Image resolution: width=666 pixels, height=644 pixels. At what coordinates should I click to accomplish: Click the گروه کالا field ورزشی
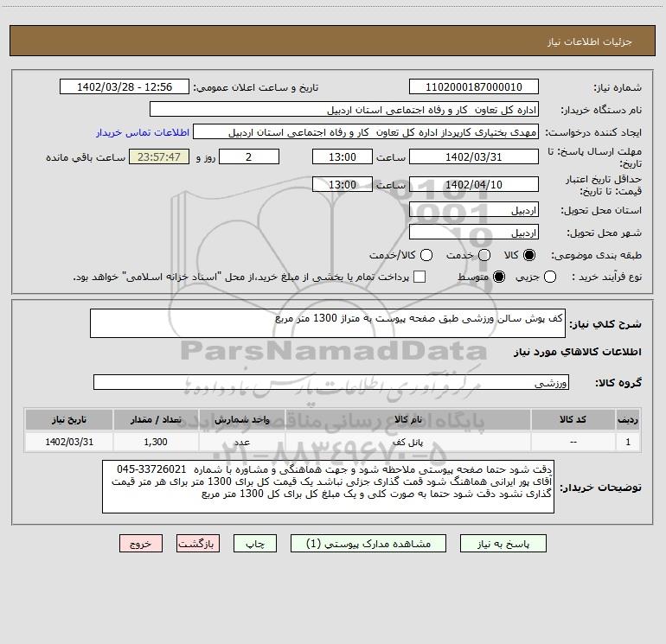click(331, 382)
